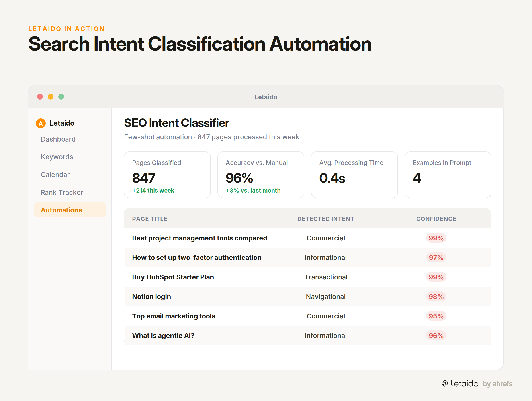Maximize the window using green button
Screen dimensions: 532x401
click(x=61, y=97)
